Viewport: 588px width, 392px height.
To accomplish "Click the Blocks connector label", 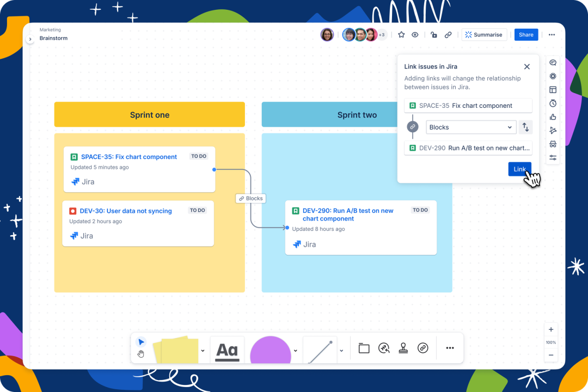I will (251, 198).
